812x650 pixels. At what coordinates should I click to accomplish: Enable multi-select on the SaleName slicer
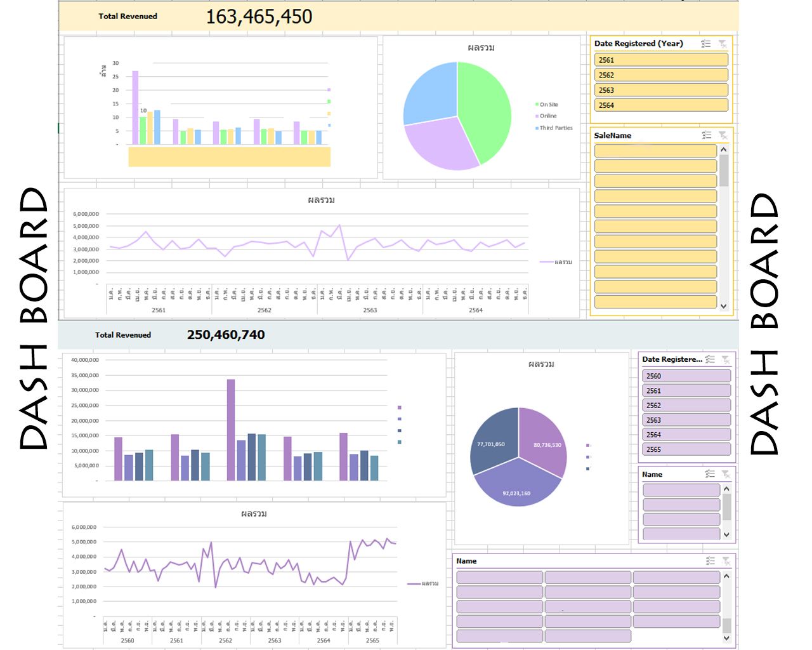[x=707, y=135]
